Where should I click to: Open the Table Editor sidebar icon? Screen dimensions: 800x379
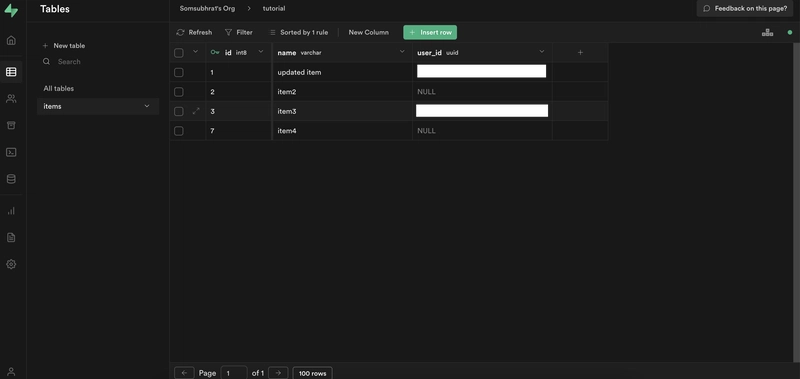tap(11, 72)
